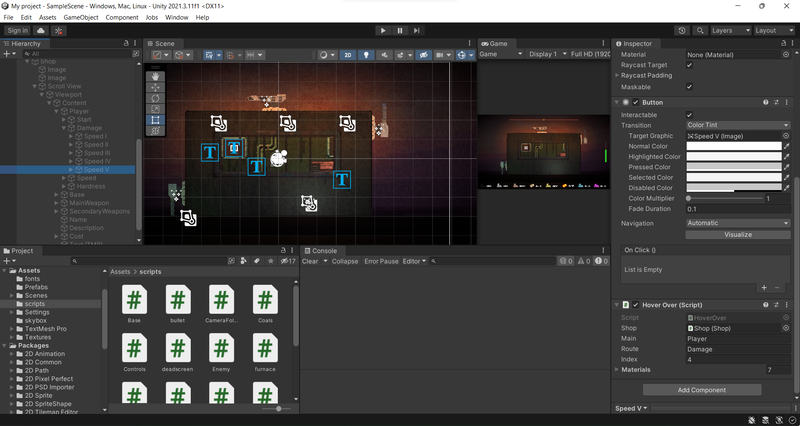Click the 2D view mode button
This screenshot has height=426, width=800.
(x=347, y=55)
